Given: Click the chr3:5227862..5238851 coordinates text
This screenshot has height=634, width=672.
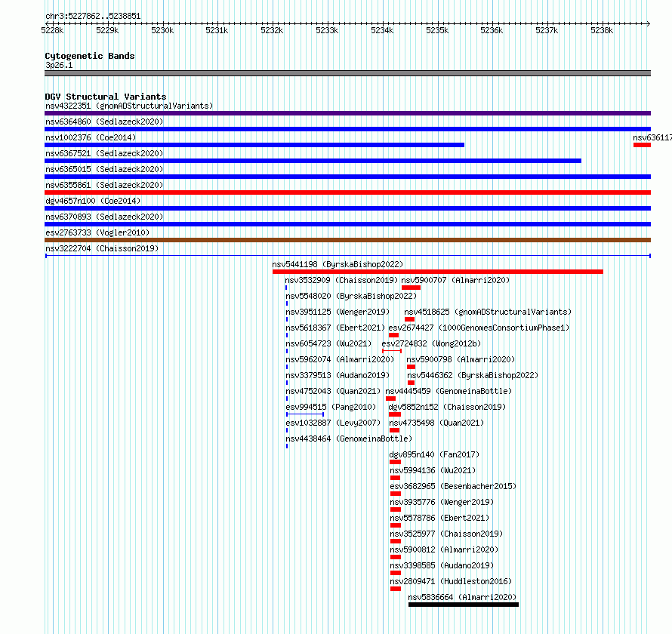Looking at the screenshot, I should pyautogui.click(x=93, y=16).
